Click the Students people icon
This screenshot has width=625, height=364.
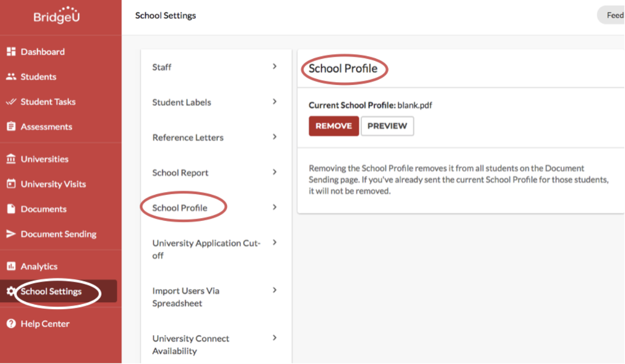click(11, 77)
